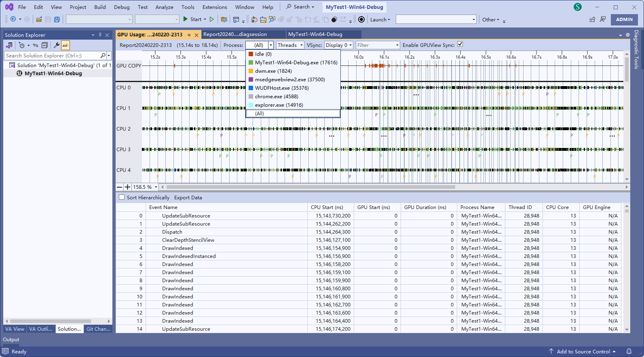Pin the GPU Usage tab
644x357 pixels.
(189, 35)
